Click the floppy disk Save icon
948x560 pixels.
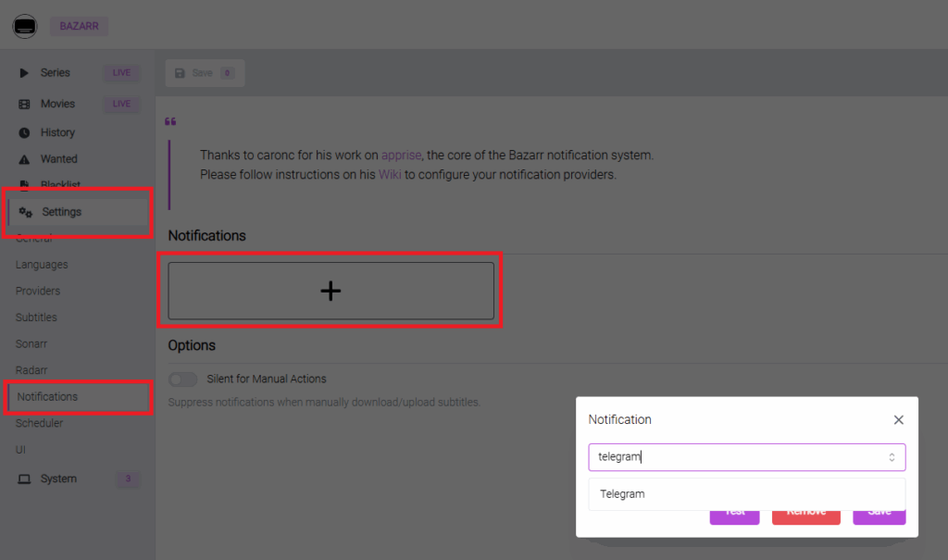pyautogui.click(x=180, y=73)
